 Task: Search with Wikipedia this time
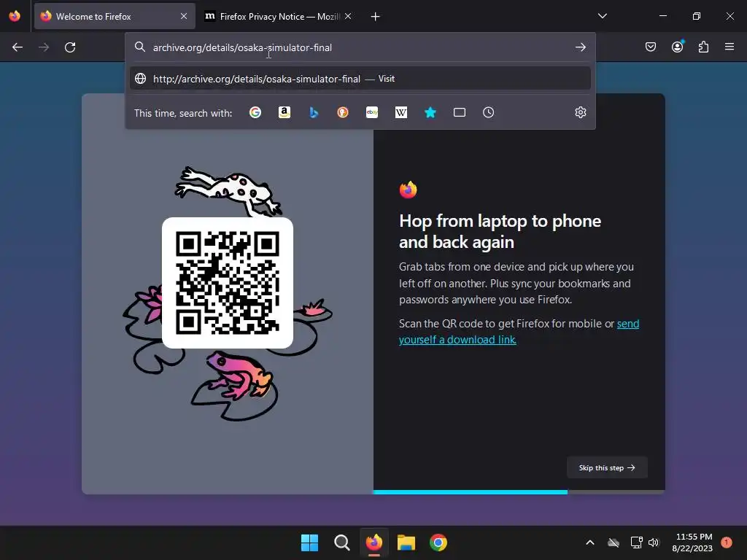point(401,112)
